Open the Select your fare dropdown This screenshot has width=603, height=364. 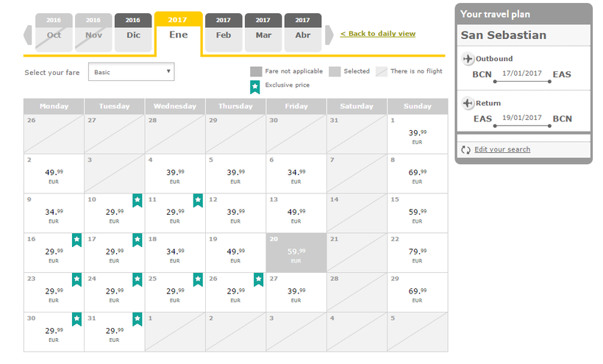coord(132,72)
